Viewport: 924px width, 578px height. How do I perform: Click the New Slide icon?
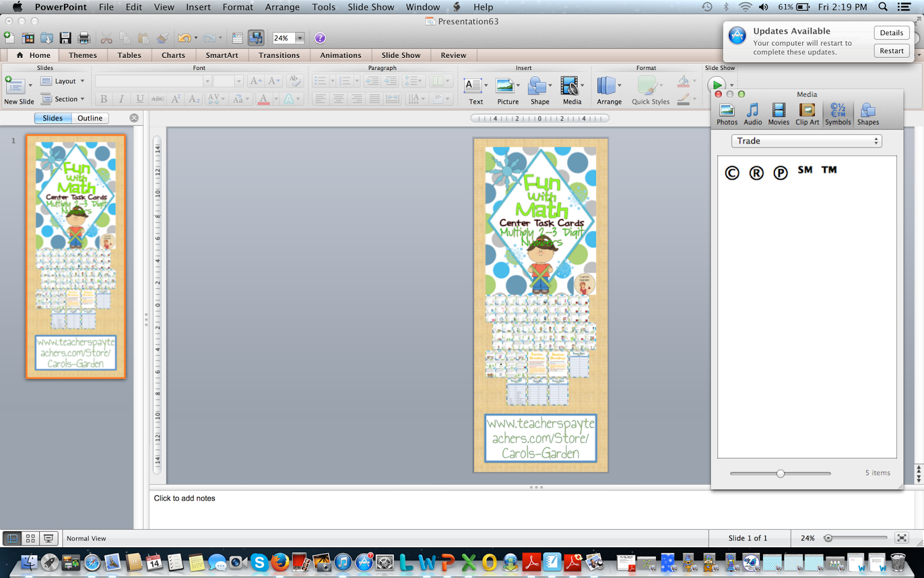(16, 87)
